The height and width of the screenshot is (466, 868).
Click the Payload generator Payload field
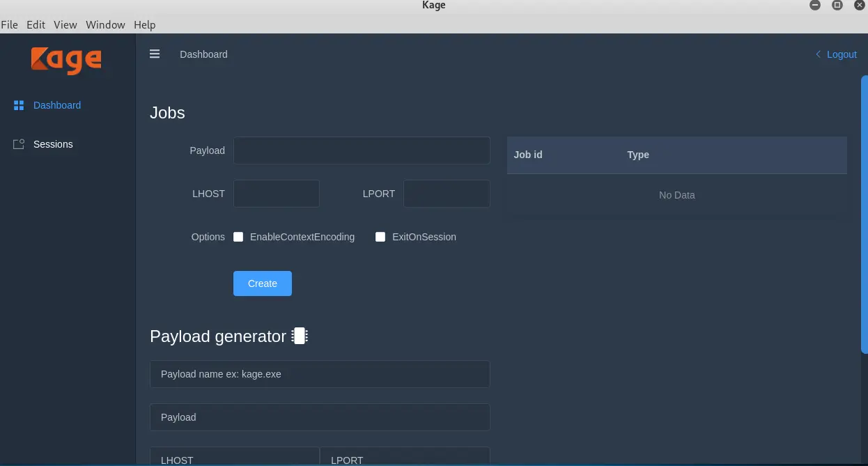pos(320,417)
